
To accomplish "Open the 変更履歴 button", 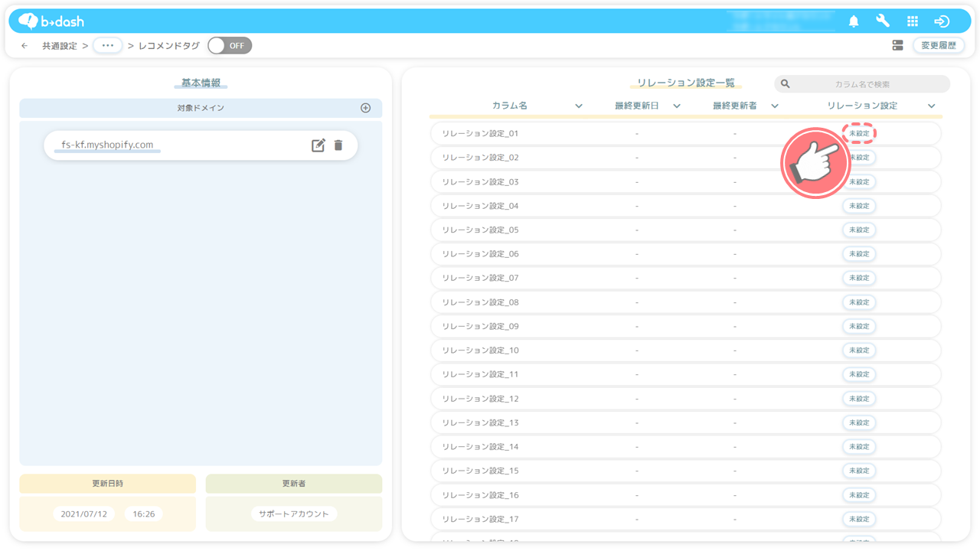I will (x=939, y=45).
